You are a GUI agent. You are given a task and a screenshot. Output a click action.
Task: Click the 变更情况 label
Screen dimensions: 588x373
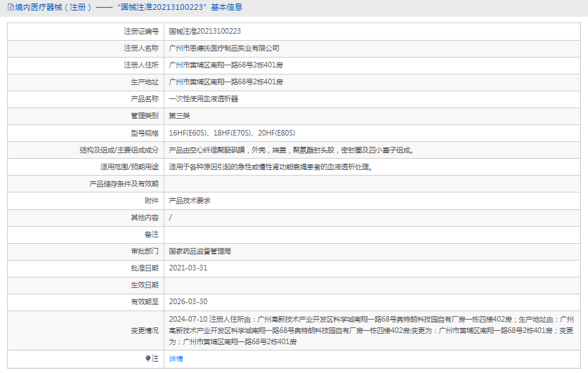coord(145,331)
